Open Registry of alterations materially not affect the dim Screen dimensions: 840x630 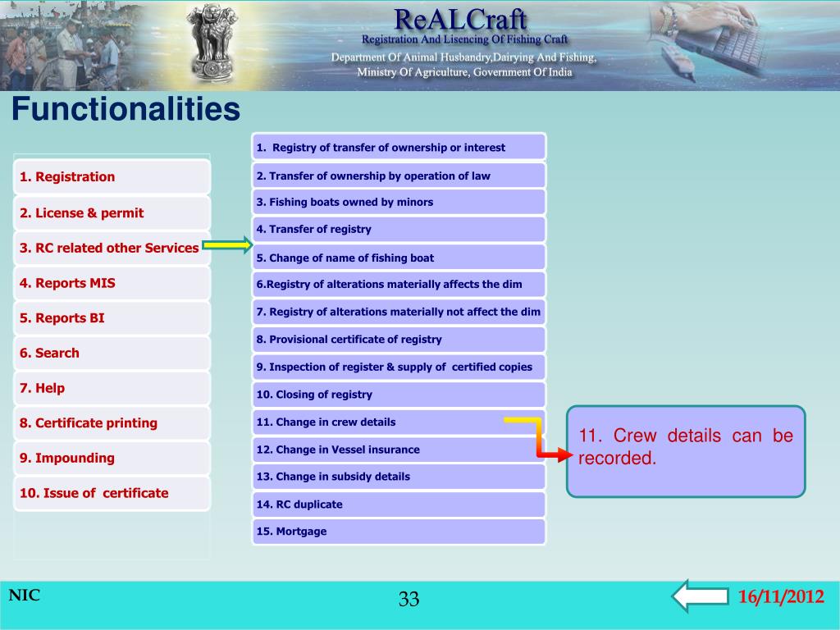pos(399,312)
